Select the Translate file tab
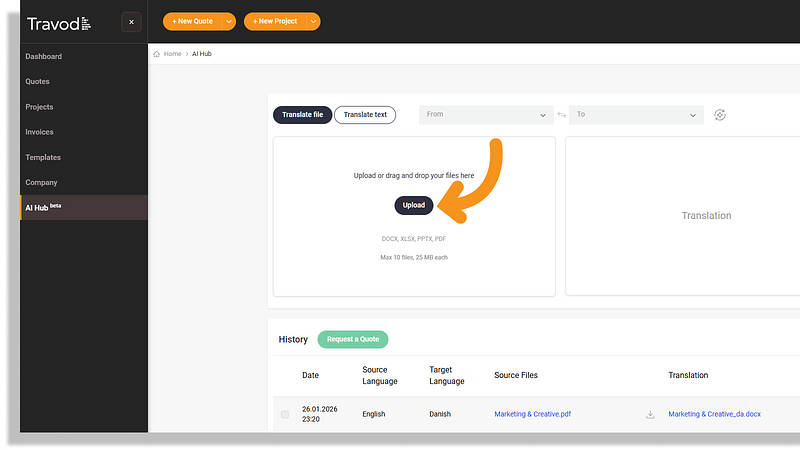This screenshot has width=800, height=450. (302, 115)
